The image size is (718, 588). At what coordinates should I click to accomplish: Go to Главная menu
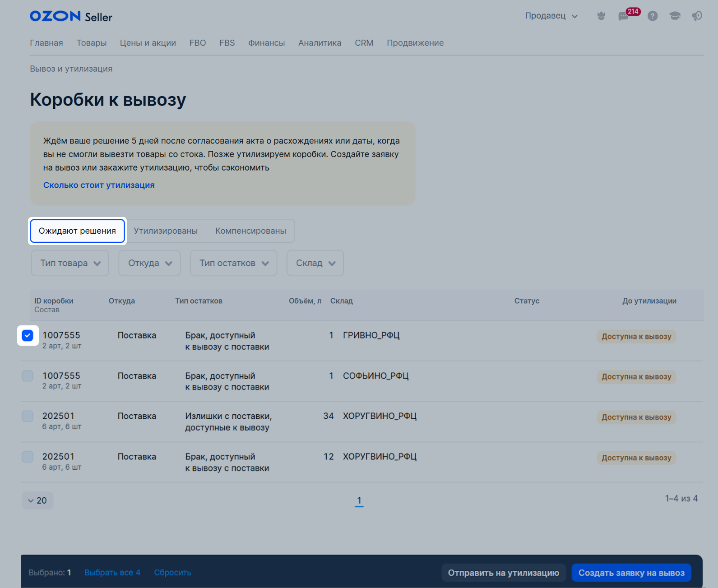(46, 43)
